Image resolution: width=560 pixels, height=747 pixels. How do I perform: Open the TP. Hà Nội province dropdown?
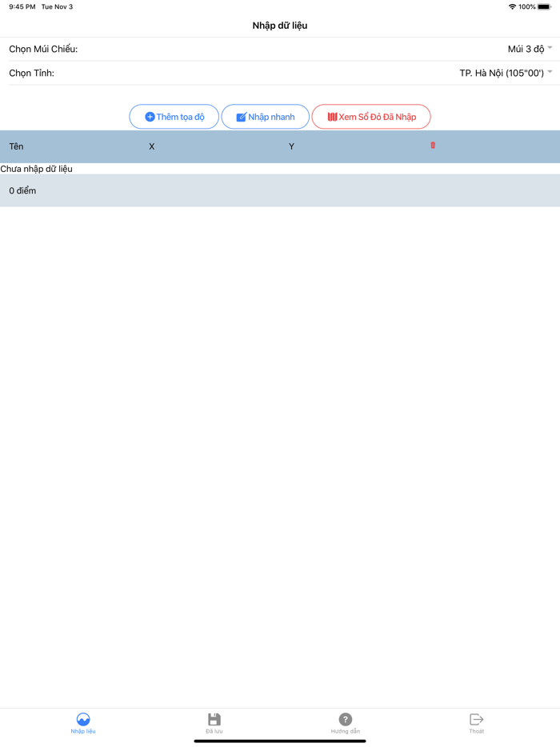[505, 73]
